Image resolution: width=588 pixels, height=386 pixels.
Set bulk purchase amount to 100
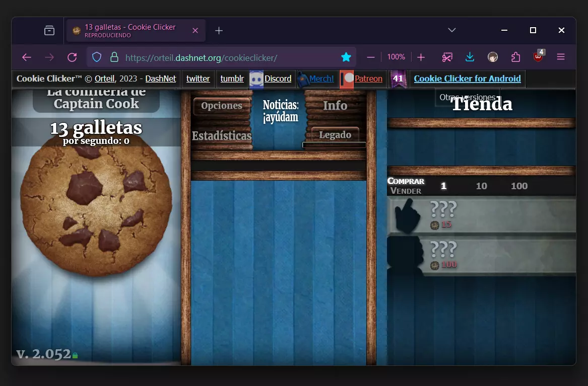[519, 186]
